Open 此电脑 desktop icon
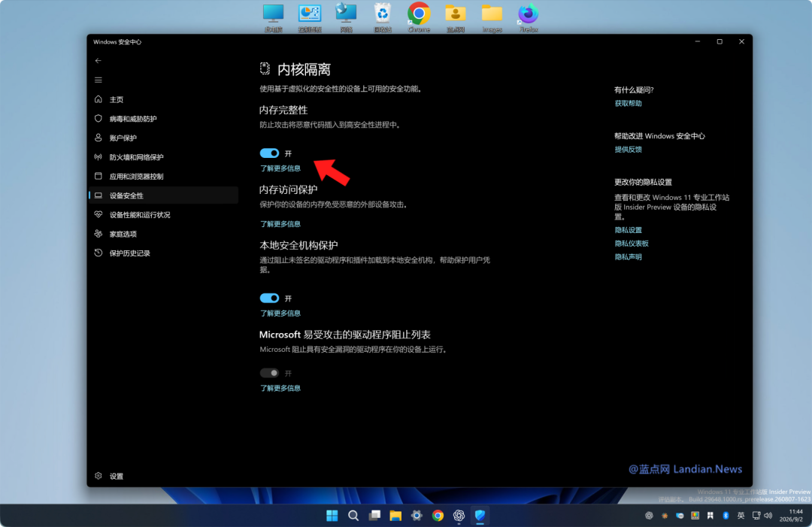Screen dimensions: 812x527 [273, 17]
